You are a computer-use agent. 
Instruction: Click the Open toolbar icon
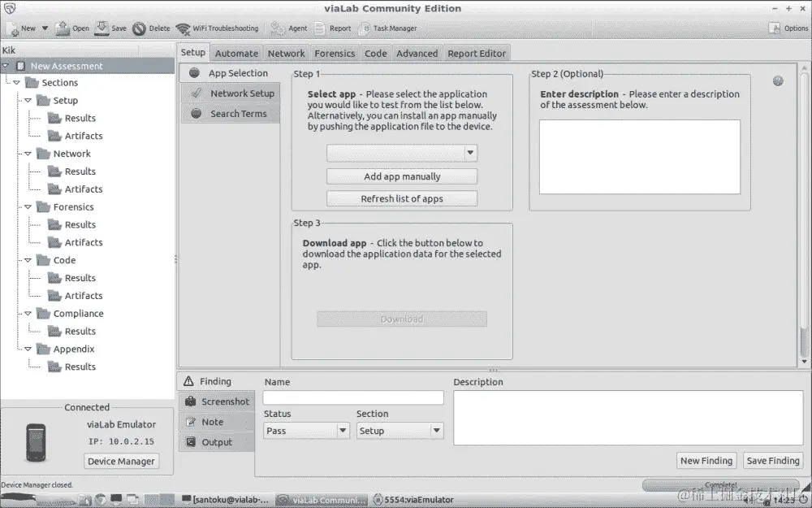[x=63, y=28]
